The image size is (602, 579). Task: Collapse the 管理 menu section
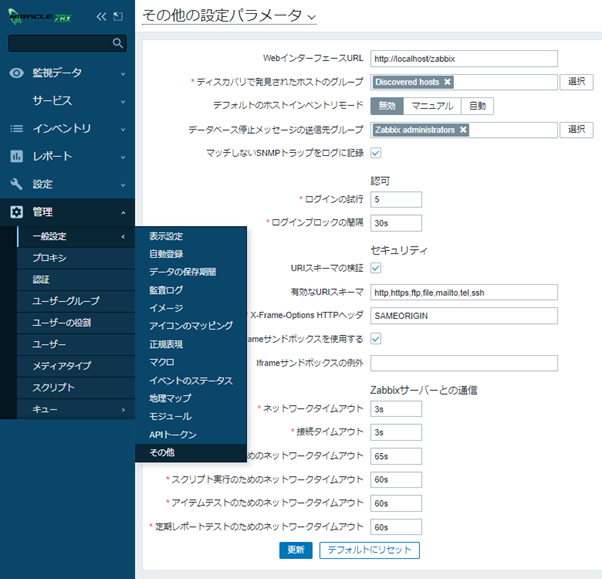(66, 212)
